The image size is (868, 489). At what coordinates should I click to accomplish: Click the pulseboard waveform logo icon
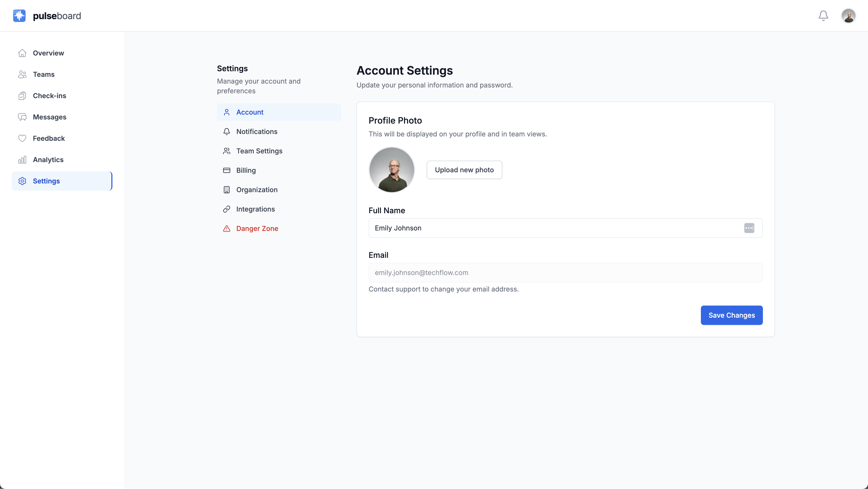tap(19, 16)
